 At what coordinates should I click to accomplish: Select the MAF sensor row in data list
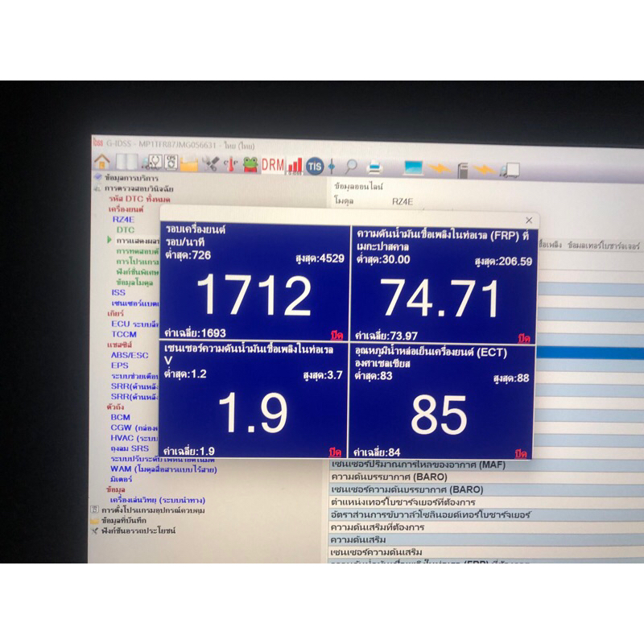[419, 465]
